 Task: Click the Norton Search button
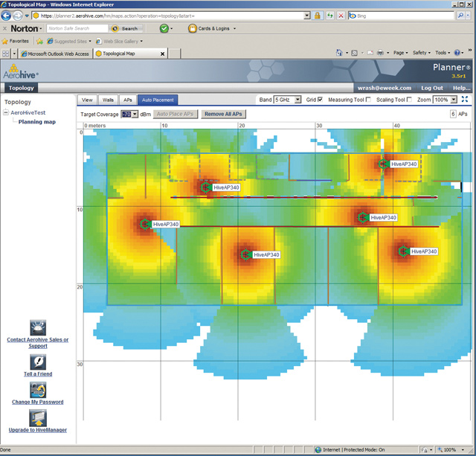[x=125, y=28]
